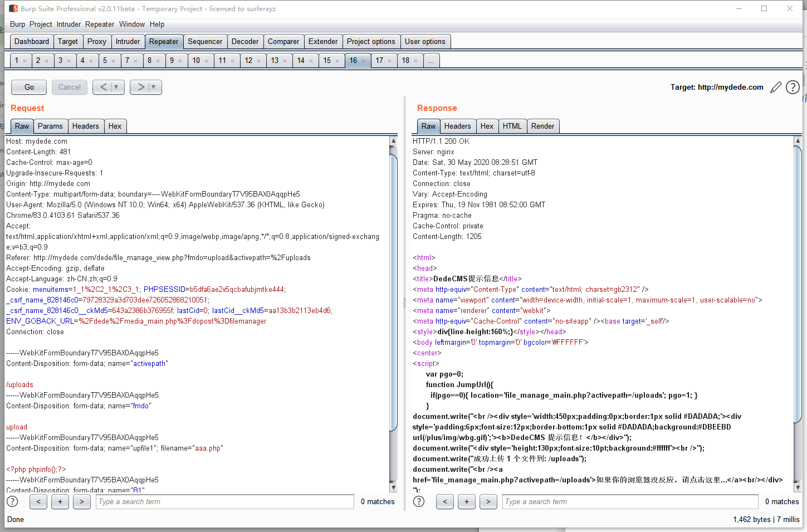The height and width of the screenshot is (532, 807).
Task: Close Repeater tab 18
Action: point(415,61)
